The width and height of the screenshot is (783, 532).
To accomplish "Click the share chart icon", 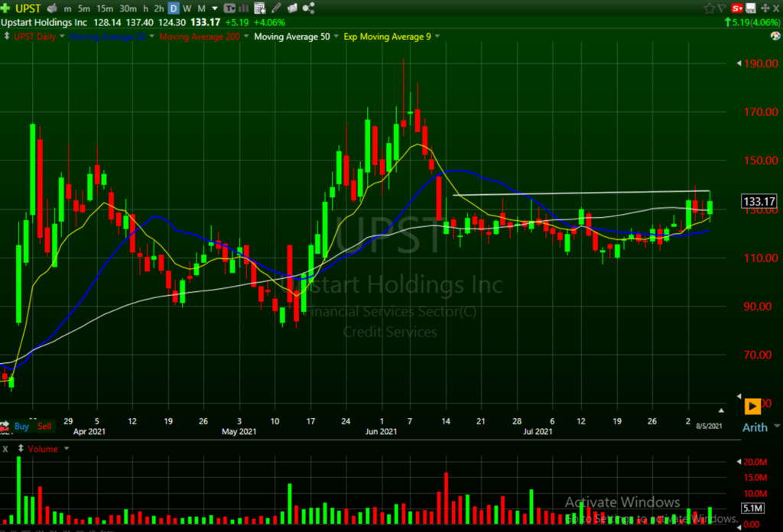I will [x=309, y=8].
